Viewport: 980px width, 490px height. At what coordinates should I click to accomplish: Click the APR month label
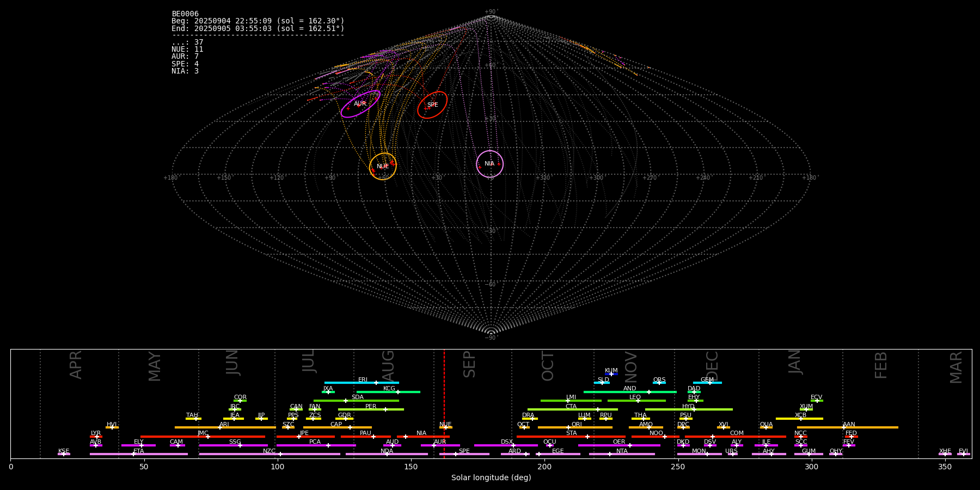click(x=76, y=365)
